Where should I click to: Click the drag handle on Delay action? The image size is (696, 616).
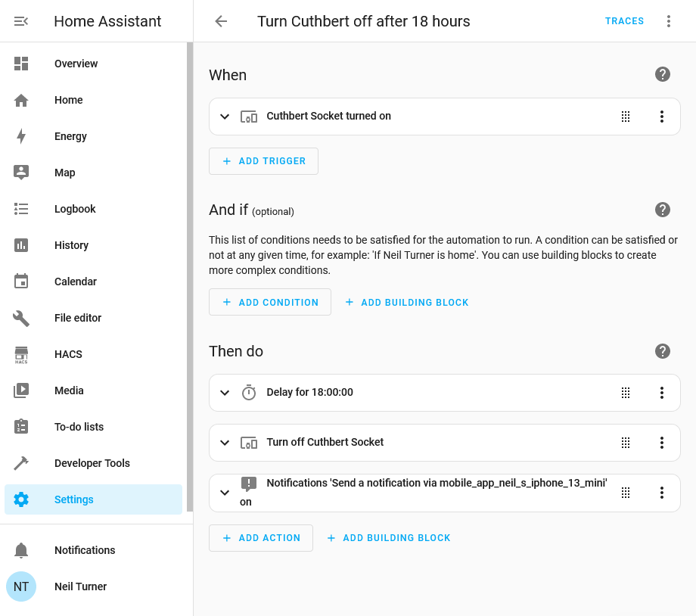626,392
